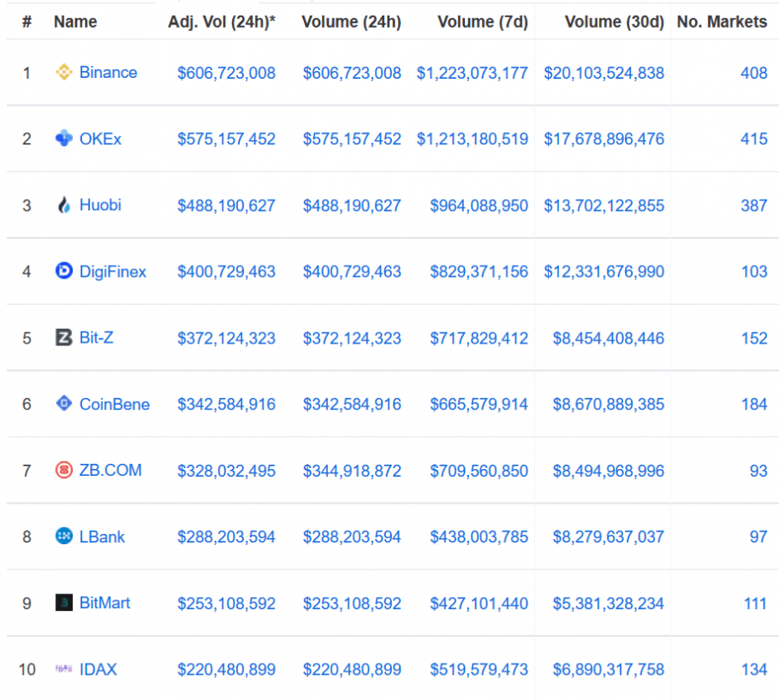Click LBank markets count 97
Image resolution: width=779 pixels, height=700 pixels.
(x=758, y=537)
